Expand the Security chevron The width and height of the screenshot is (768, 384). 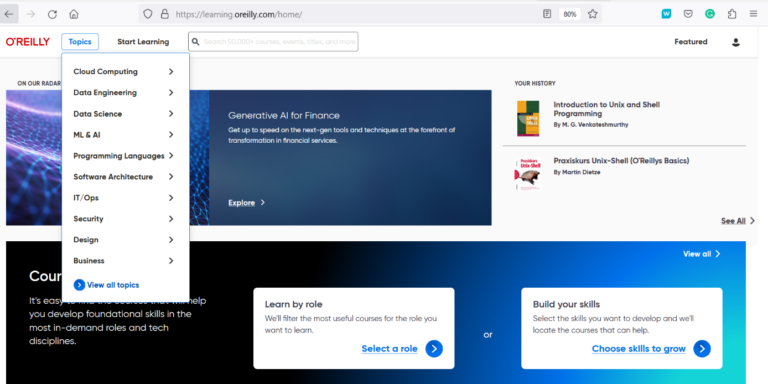[x=171, y=219]
